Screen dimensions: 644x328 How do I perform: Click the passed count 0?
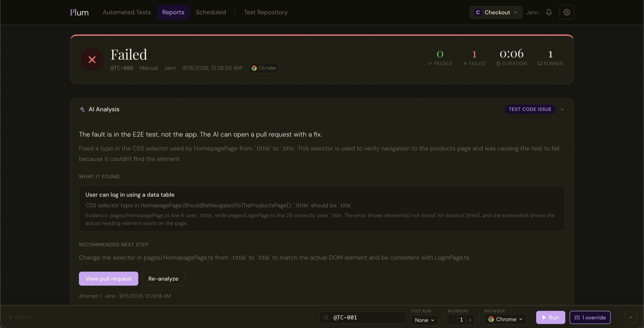tap(440, 54)
